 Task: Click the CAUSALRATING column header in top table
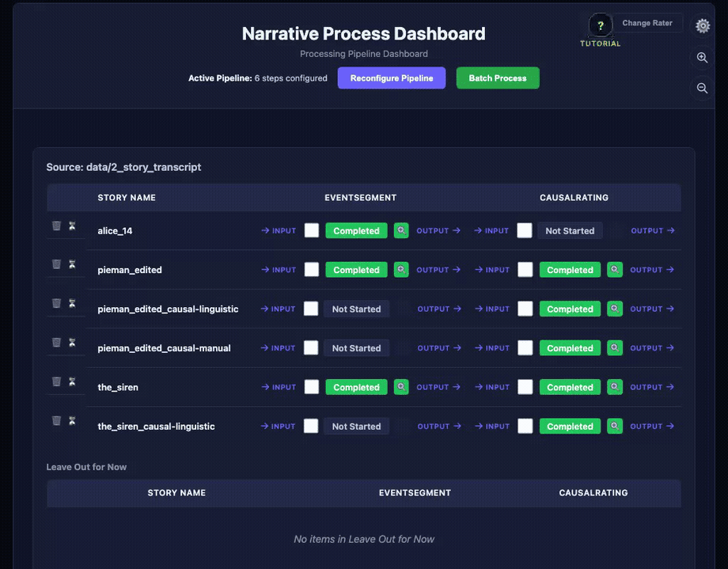(x=574, y=197)
